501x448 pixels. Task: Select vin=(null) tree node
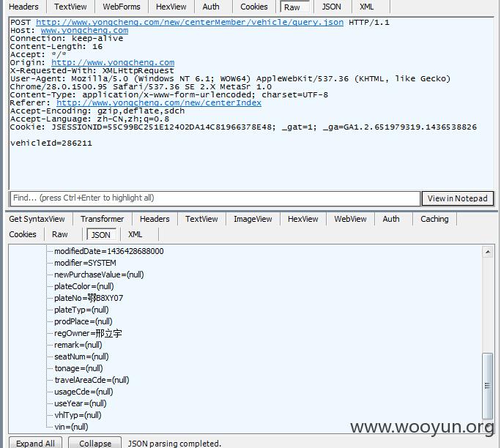pos(71,427)
